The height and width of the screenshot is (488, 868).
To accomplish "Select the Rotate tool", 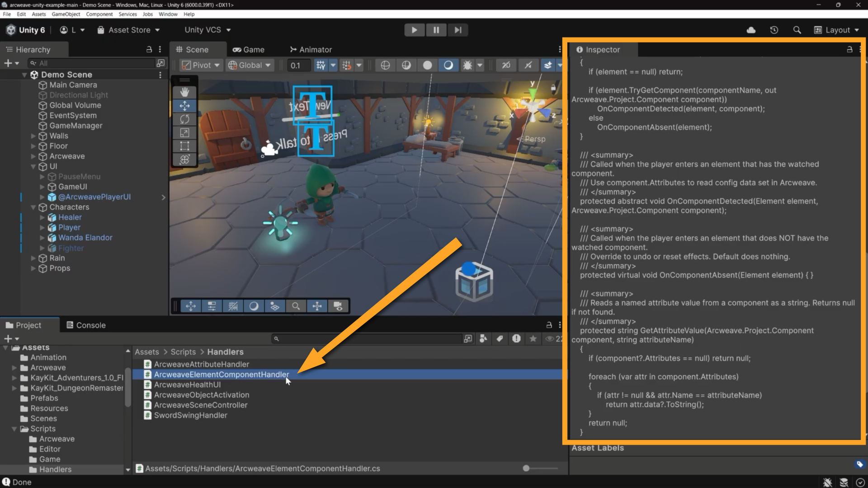I will coord(184,119).
